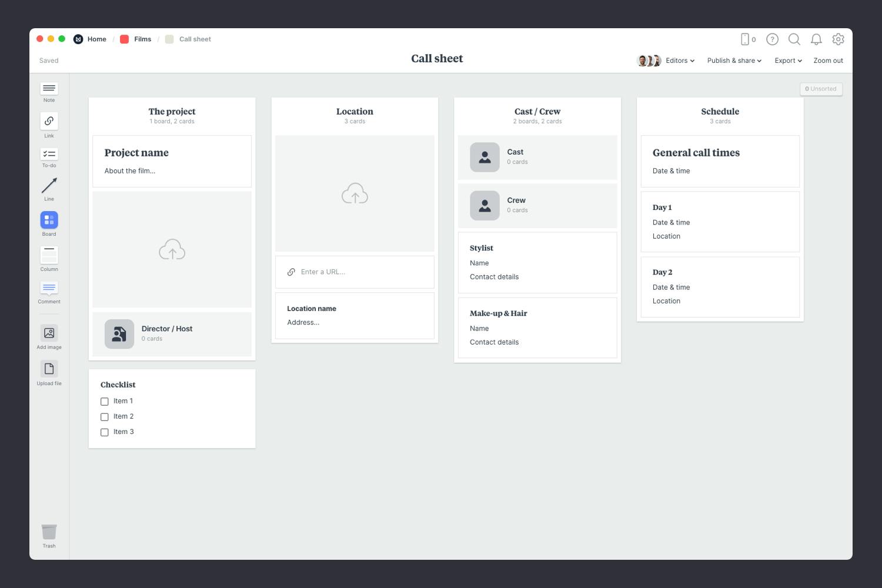Open the Export dropdown menu
The height and width of the screenshot is (588, 882).
(x=788, y=61)
